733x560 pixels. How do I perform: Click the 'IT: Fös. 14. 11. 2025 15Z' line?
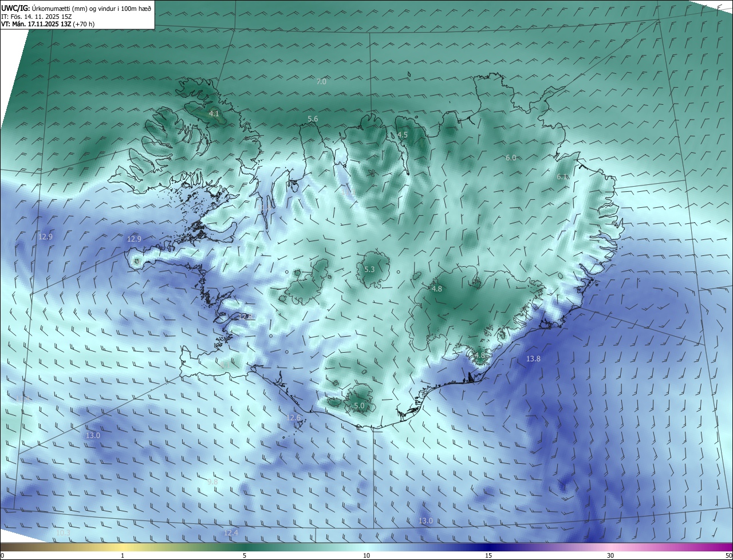(x=37, y=17)
